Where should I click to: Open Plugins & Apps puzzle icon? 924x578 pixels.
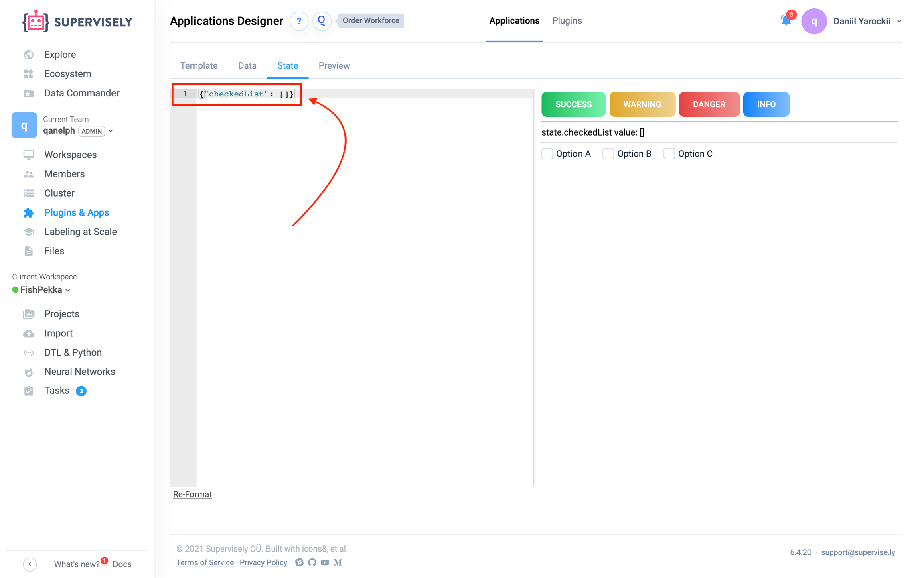tap(28, 212)
